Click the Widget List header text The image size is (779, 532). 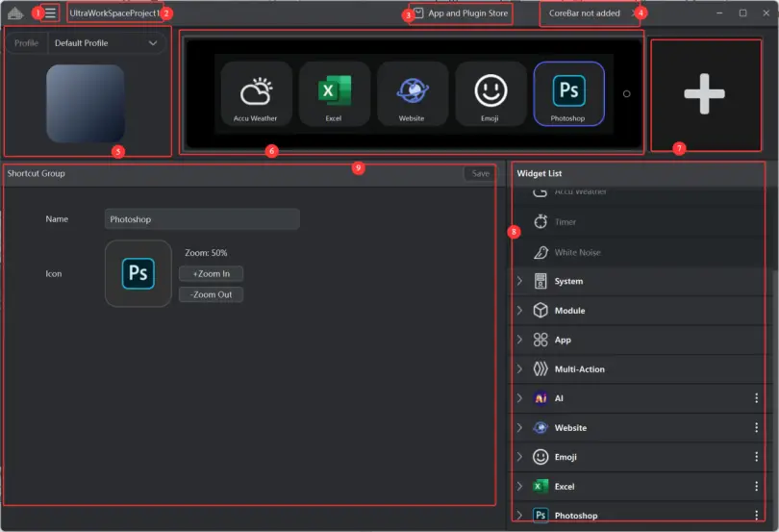[x=539, y=173]
